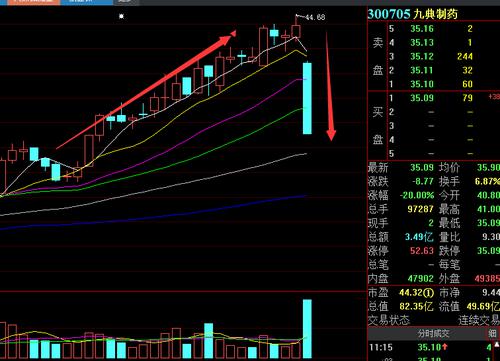Click the small white square marker on the chart
500x361 pixels.
pyautogui.click(x=121, y=16)
